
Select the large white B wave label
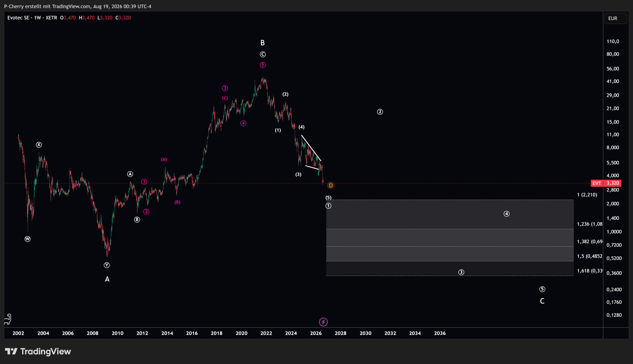(x=262, y=43)
